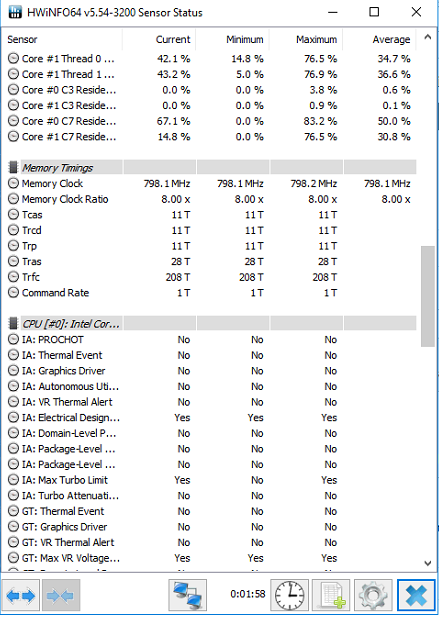
Task: Click the blue X close sensors button
Action: pos(416,595)
